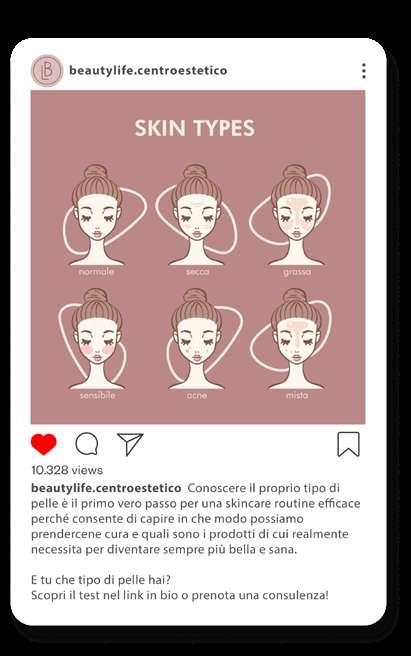Click the 10.328 views count
The height and width of the screenshot is (656, 411).
tap(67, 470)
